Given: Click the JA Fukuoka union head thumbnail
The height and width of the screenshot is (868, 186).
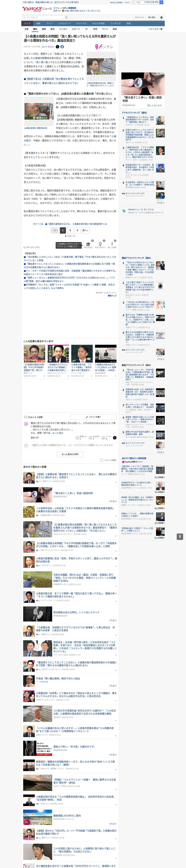Looking at the screenshot, I should 39,112.
